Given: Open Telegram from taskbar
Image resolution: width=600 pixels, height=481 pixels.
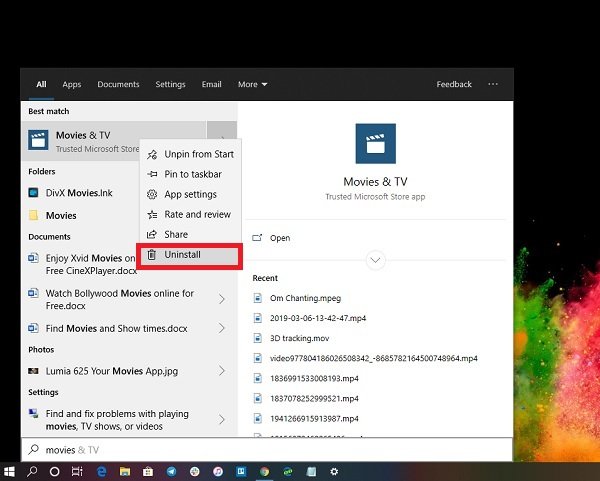Looking at the screenshot, I should pyautogui.click(x=171, y=472).
